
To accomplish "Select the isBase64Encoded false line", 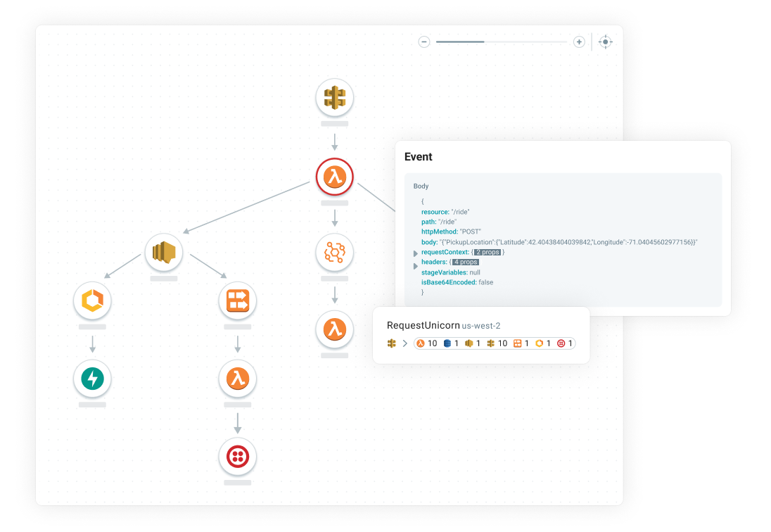I will (457, 282).
